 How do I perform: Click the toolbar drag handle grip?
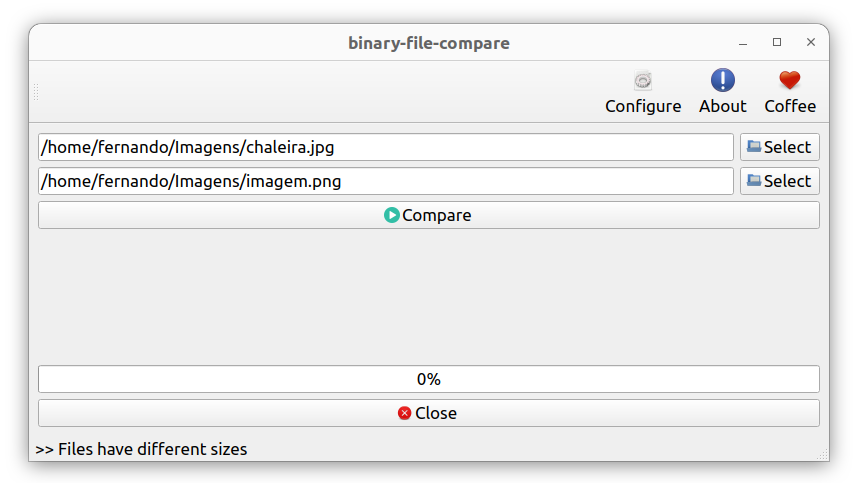[x=36, y=92]
